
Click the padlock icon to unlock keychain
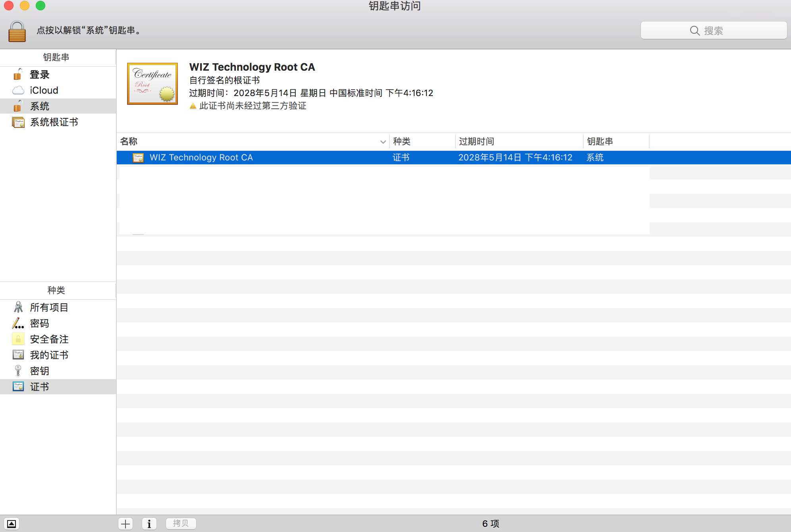[x=17, y=32]
